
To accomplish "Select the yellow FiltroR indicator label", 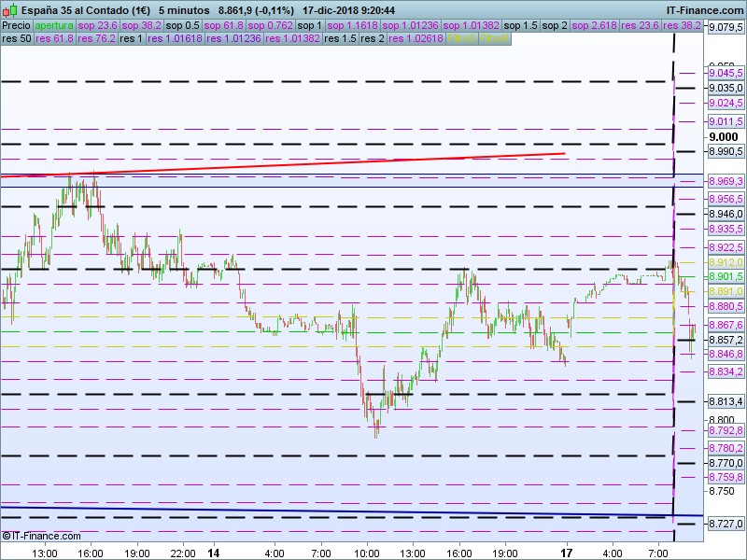I will click(495, 38).
